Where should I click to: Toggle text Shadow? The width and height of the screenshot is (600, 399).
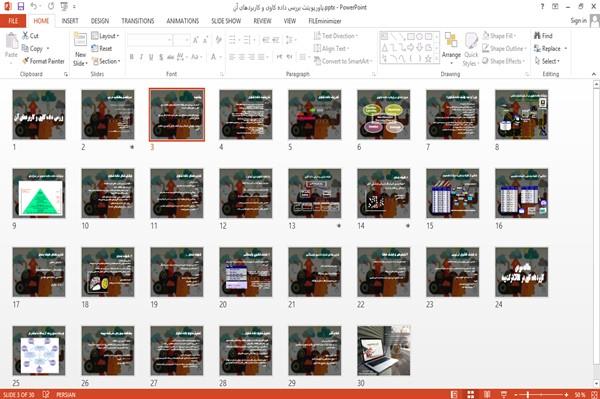(161, 57)
